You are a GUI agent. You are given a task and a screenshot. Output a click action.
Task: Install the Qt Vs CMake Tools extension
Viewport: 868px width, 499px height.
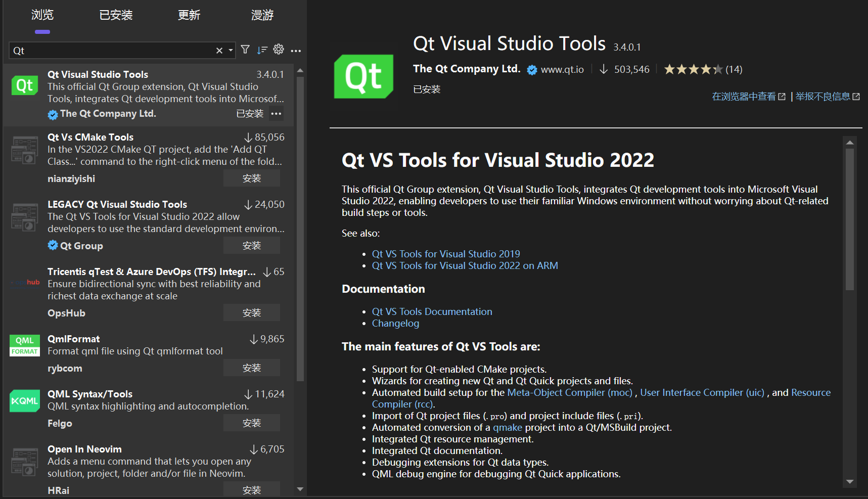pyautogui.click(x=251, y=177)
